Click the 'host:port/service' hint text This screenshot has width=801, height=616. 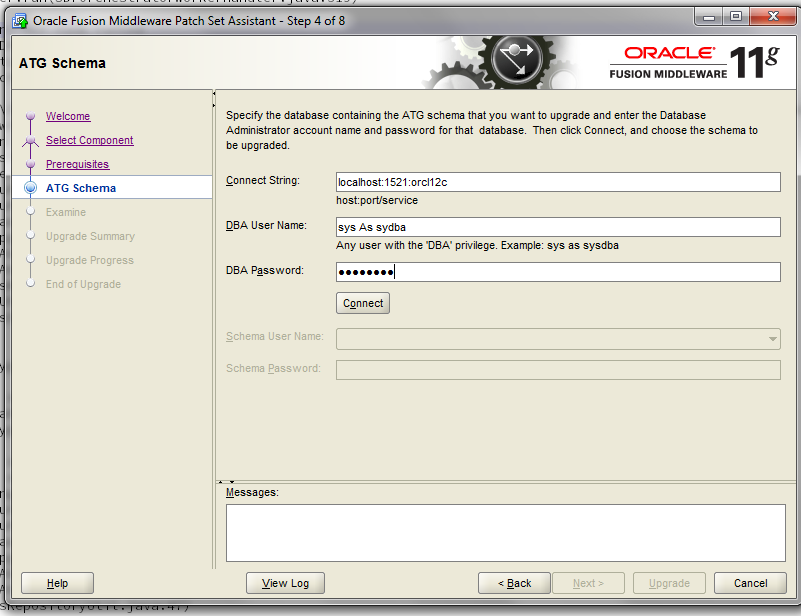click(x=377, y=200)
